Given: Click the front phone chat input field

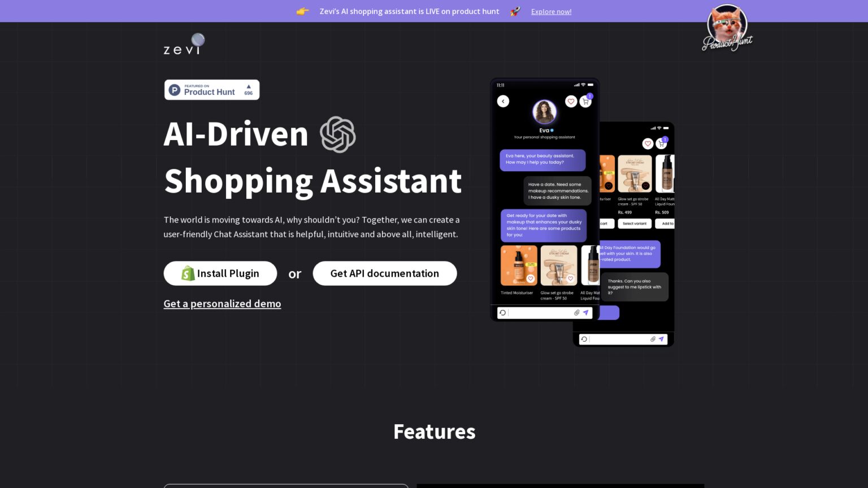Looking at the screenshot, I should click(540, 312).
